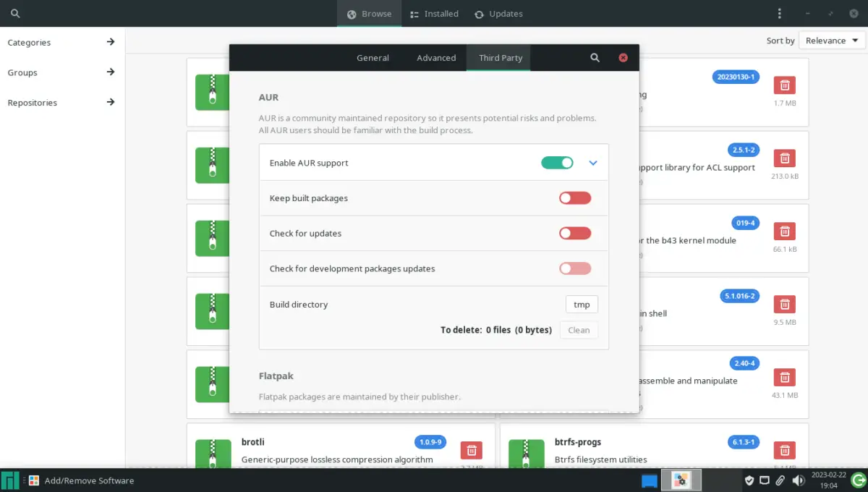Click the Add/Remove Software taskbar icon

[34, 480]
